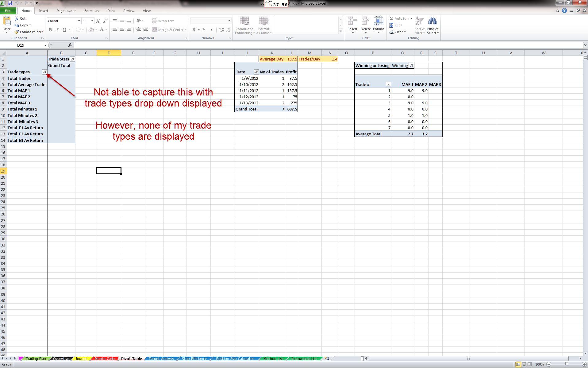The image size is (588, 368).
Task: Click the Format Painter brush
Action: pos(17,32)
